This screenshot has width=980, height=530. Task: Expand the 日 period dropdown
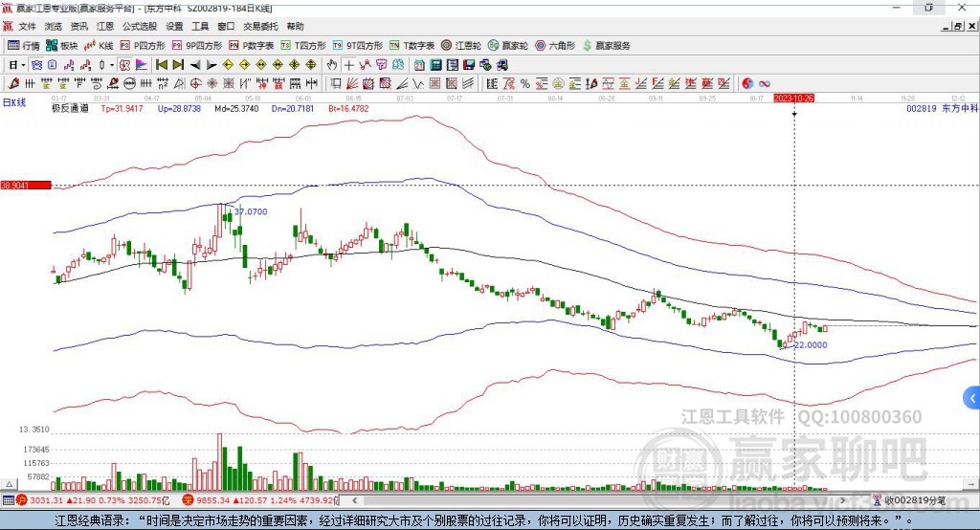[x=23, y=65]
